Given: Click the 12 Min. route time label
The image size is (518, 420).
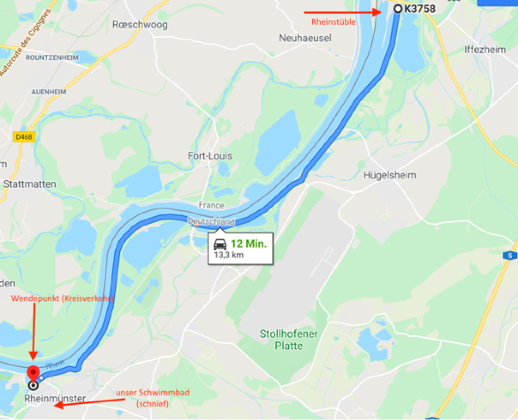Looking at the screenshot, I should [x=248, y=244].
